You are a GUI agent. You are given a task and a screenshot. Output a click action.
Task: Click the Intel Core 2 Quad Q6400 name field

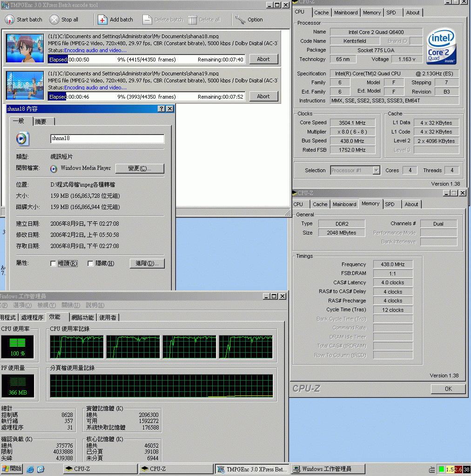tap(376, 32)
